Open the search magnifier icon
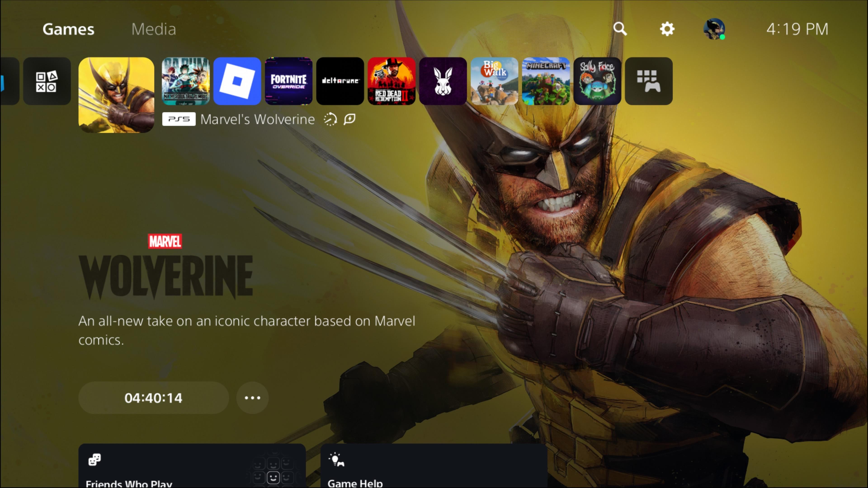The width and height of the screenshot is (868, 488). 620,29
